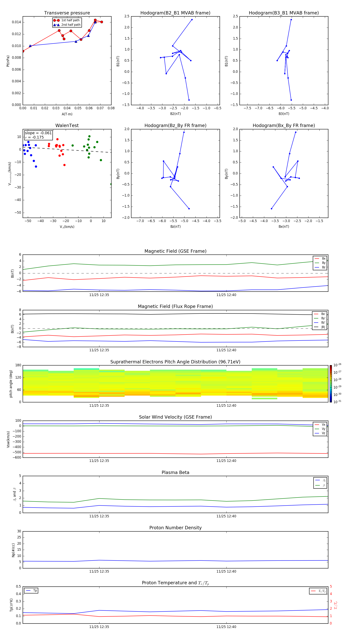351x644 pixels.
Task: Click the Magnetic Field (GSE Frame) title
Action: (175, 251)
